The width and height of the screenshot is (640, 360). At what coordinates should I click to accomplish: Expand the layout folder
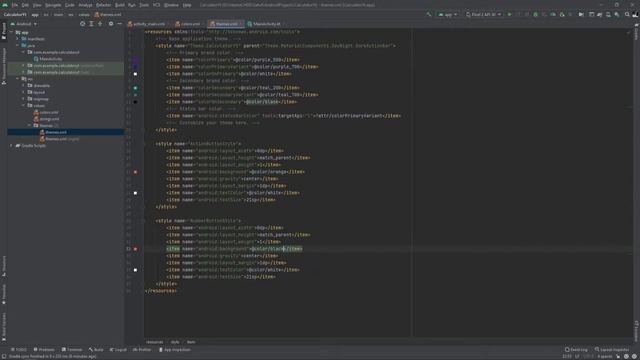click(x=23, y=92)
